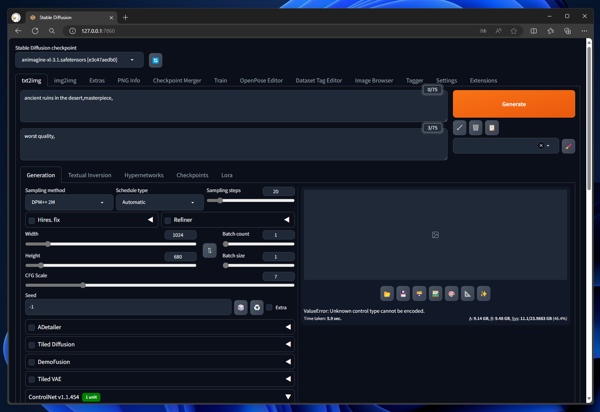Click the negative prompt text box
600x412 pixels.
[x=233, y=144]
